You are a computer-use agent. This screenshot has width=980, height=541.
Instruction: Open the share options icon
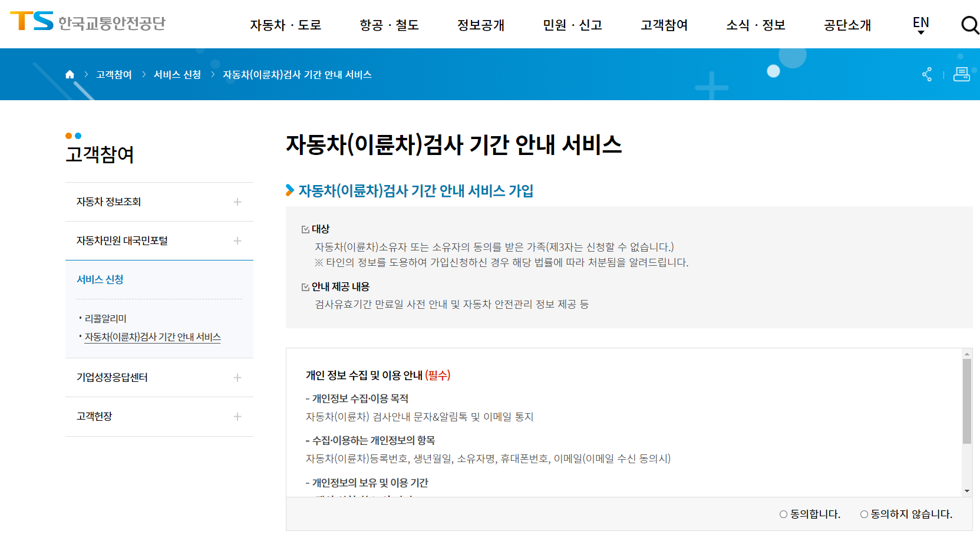(927, 74)
